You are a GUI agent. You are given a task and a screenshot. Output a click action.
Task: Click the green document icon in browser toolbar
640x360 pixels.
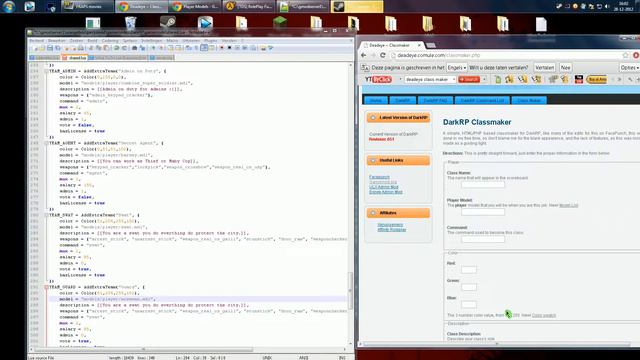tap(498, 79)
